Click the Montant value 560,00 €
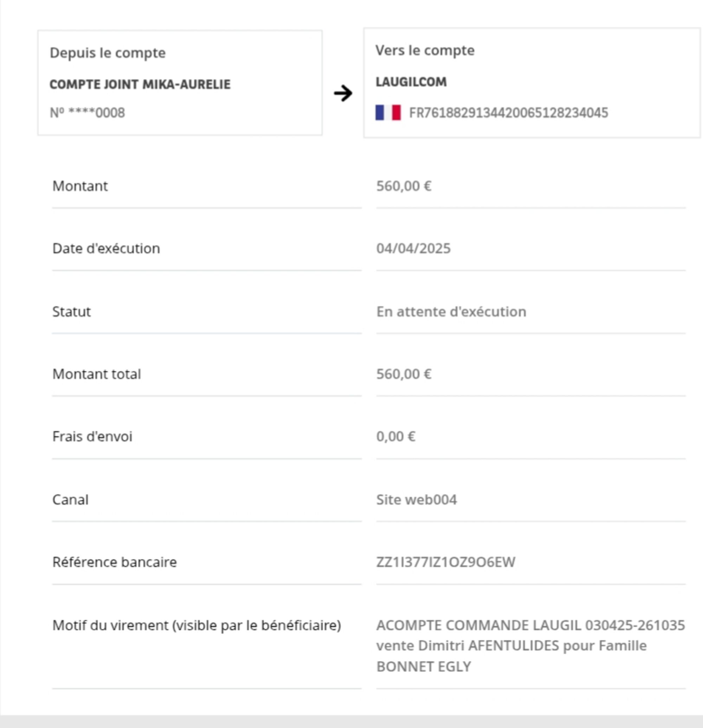703x728 pixels. click(x=404, y=186)
